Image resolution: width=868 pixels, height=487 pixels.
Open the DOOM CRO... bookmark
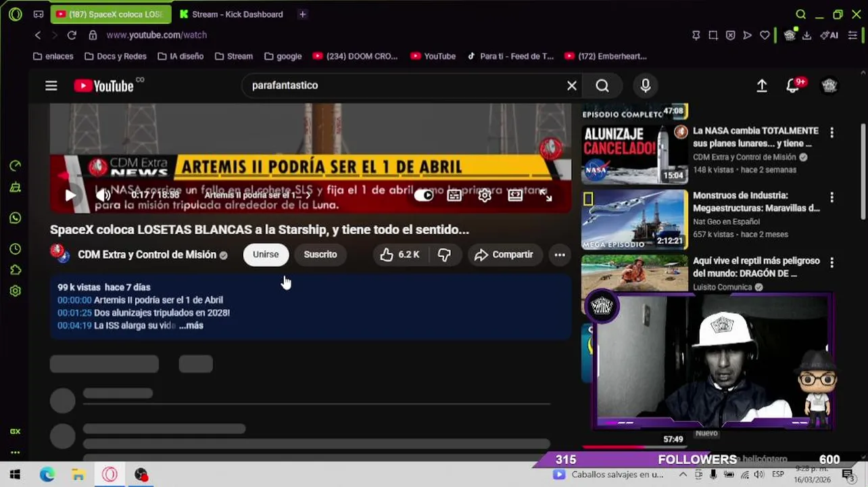(356, 56)
